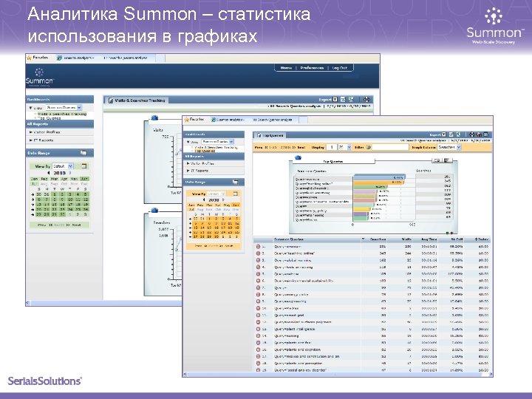532x399 pixels.
Task: Click Summon logo in back window header
Action: click(39, 78)
